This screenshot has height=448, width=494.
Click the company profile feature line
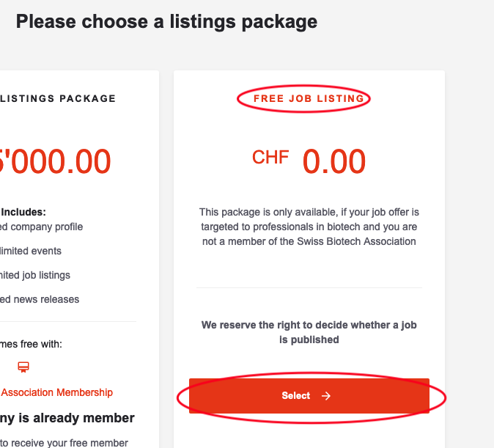point(42,227)
